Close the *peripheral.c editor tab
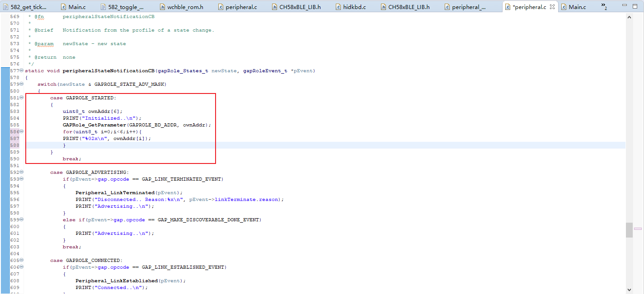The image size is (644, 294). pos(552,7)
